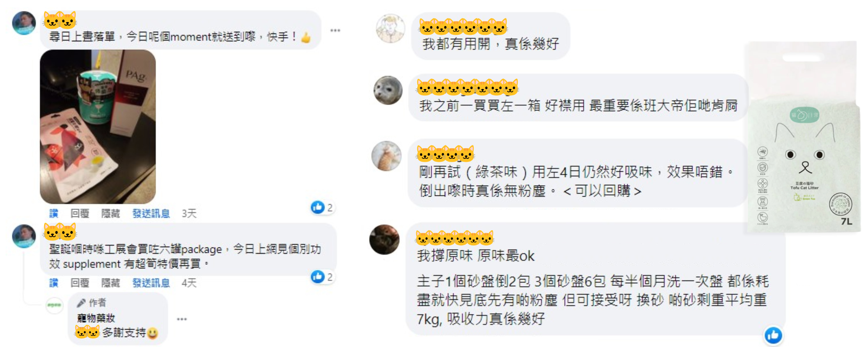Click 發送訊息 under the 3天 comment
868x347 pixels.
click(x=151, y=213)
